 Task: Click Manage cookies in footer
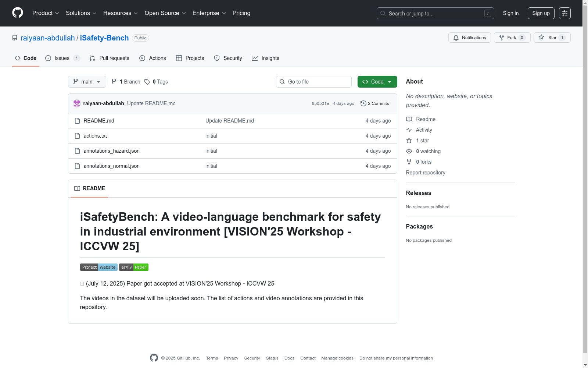tap(337, 358)
